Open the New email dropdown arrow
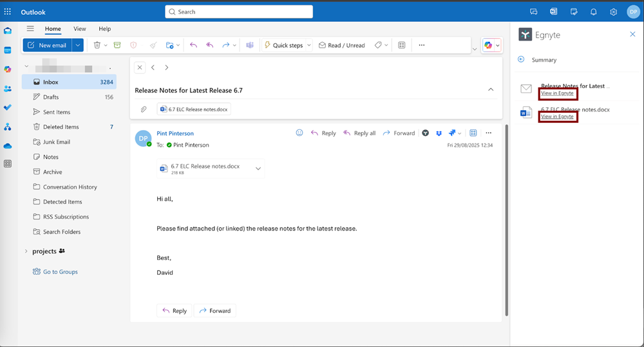 [78, 45]
